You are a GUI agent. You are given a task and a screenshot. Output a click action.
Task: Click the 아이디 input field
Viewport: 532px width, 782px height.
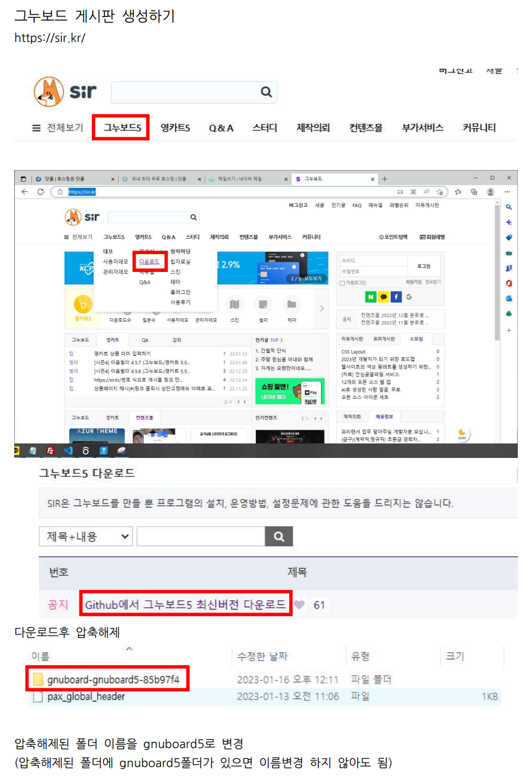373,261
